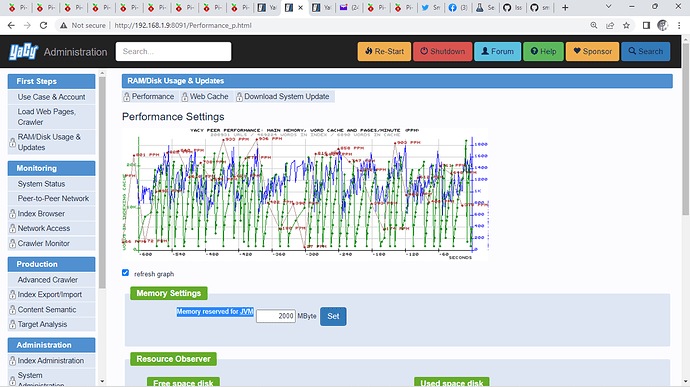Viewport: 690px width, 387px height.
Task: Uncheck the refresh graph checkbox
Action: point(125,273)
